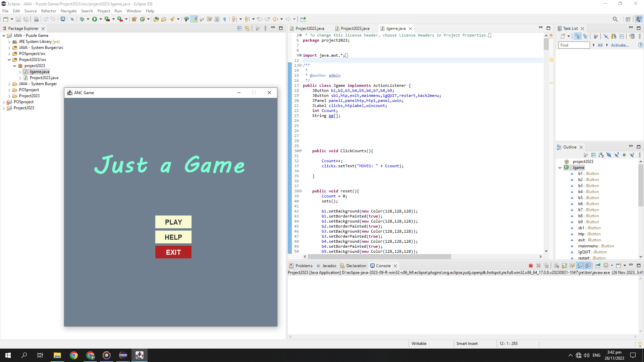Toggle Hide Fields in Outline toolbar

[x=609, y=155]
